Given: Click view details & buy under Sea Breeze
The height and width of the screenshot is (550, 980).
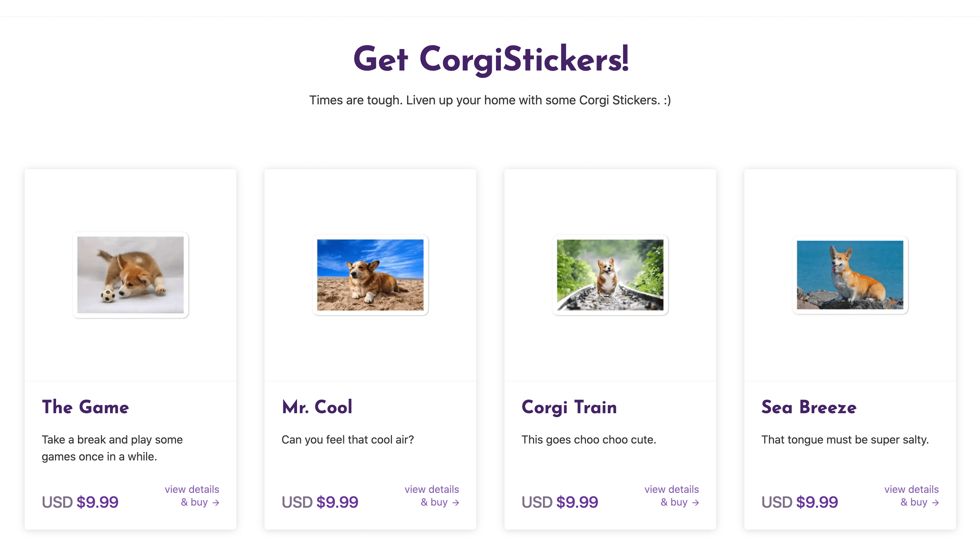Looking at the screenshot, I should [912, 495].
